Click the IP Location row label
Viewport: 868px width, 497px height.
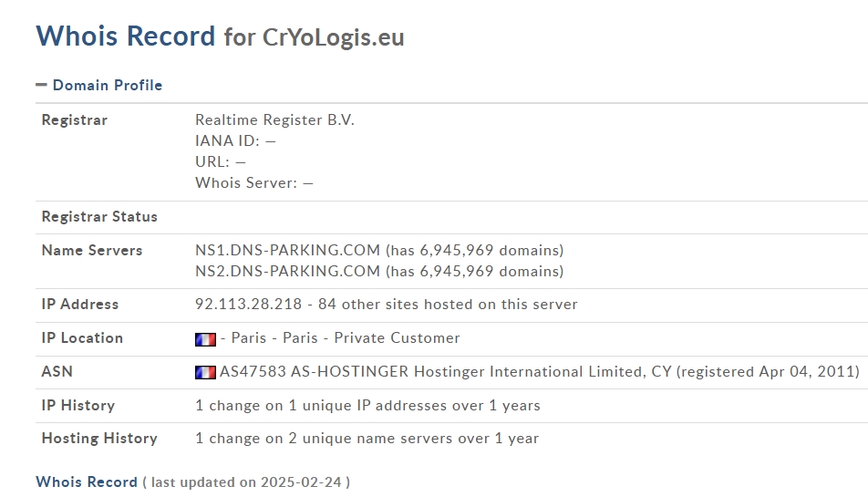pos(82,338)
